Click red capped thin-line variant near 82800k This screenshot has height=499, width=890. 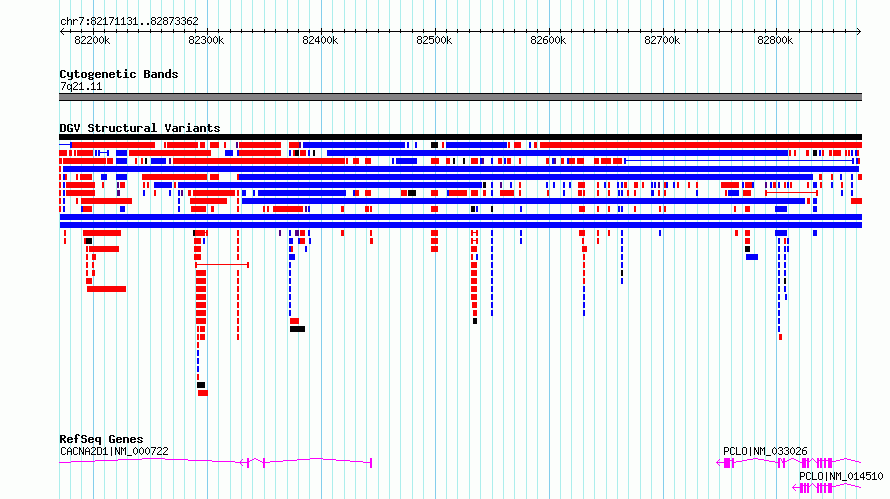791,193
